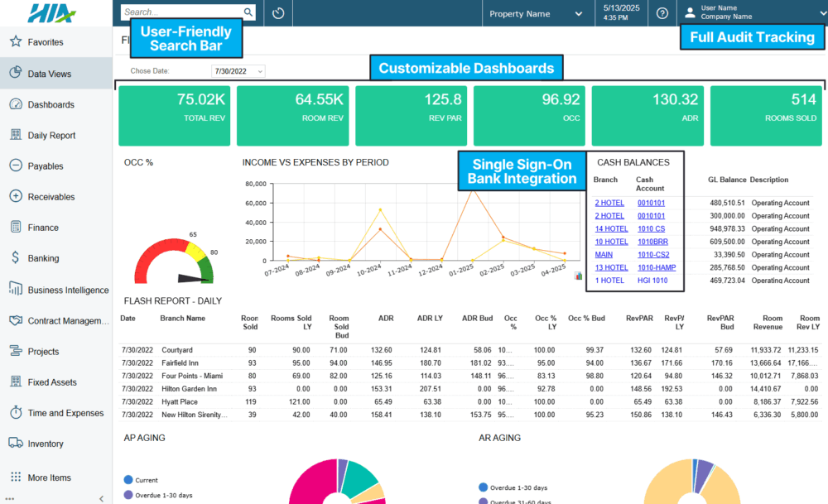Click the Inventory truck icon
Image resolution: width=828 pixels, height=504 pixels.
coord(15,444)
